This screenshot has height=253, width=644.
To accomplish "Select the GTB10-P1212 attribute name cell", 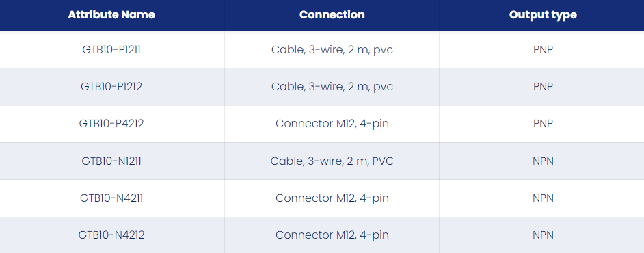I will (x=111, y=87).
